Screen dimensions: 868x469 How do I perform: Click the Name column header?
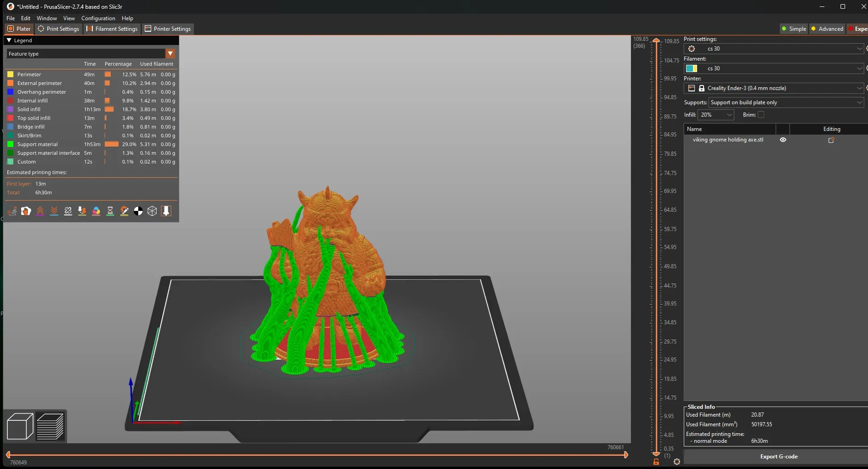coord(730,129)
